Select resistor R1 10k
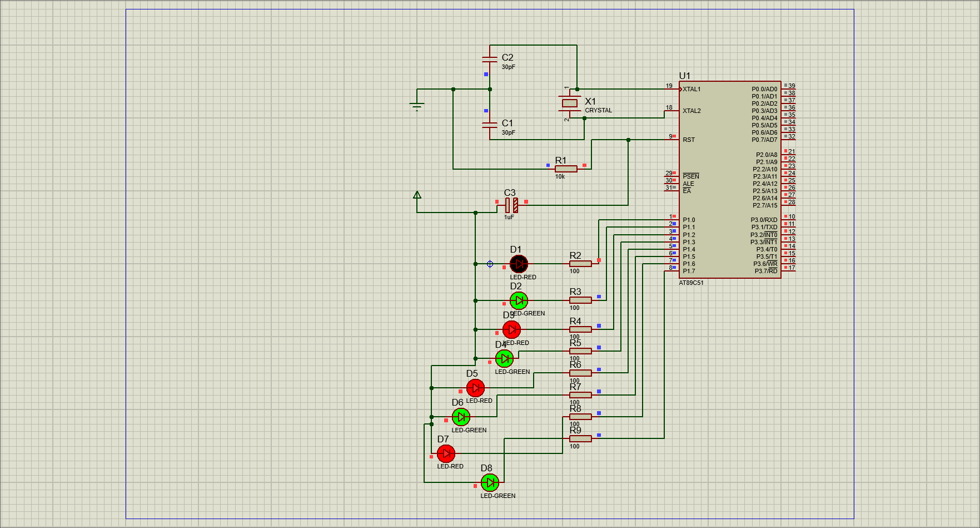Image resolution: width=980 pixels, height=528 pixels. (x=566, y=169)
